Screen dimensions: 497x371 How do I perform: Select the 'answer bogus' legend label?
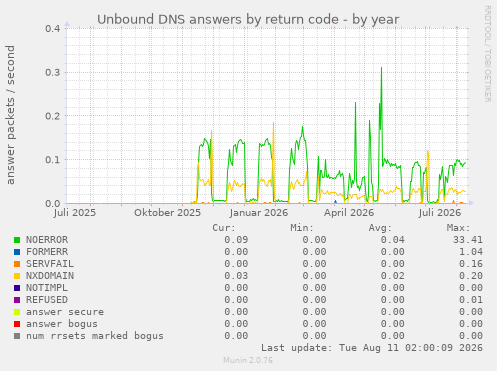pos(62,324)
